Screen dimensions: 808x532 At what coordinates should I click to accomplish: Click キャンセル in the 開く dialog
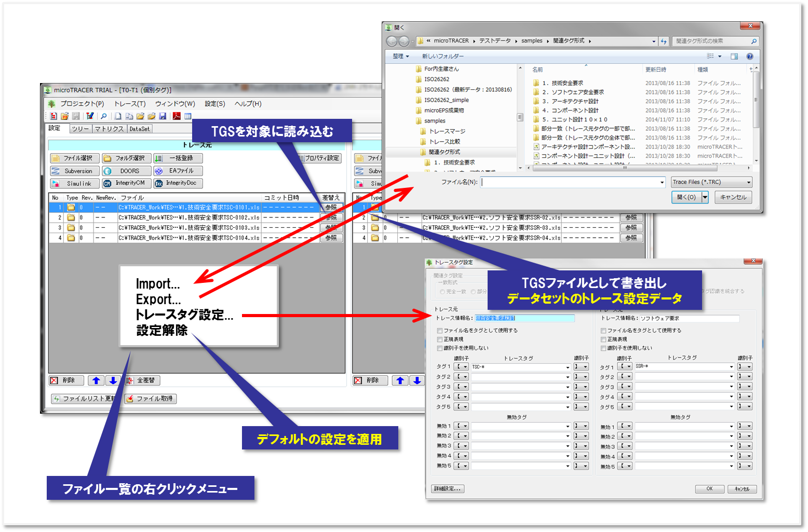[x=733, y=197]
